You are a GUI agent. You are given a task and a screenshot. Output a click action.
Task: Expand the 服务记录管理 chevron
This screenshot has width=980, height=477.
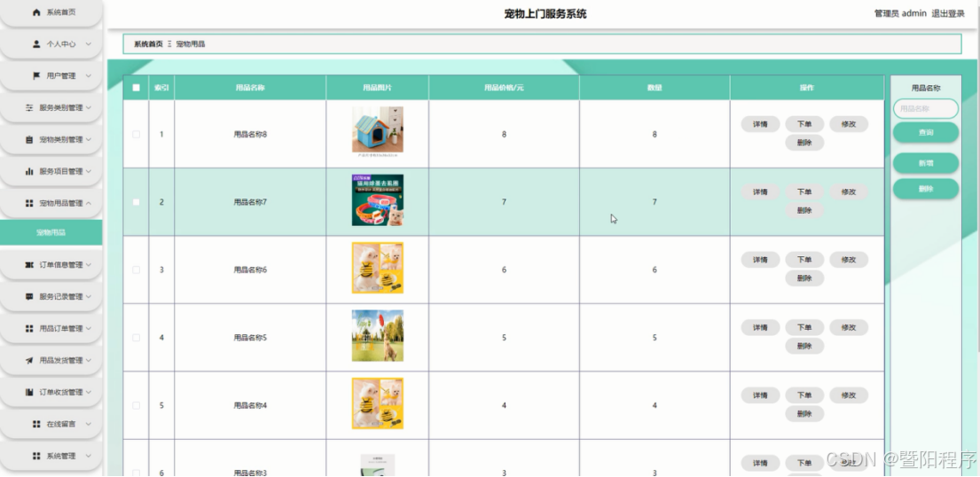point(88,297)
